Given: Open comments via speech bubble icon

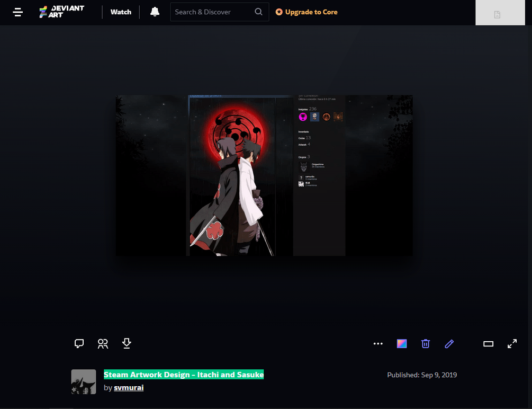Looking at the screenshot, I should pos(79,344).
